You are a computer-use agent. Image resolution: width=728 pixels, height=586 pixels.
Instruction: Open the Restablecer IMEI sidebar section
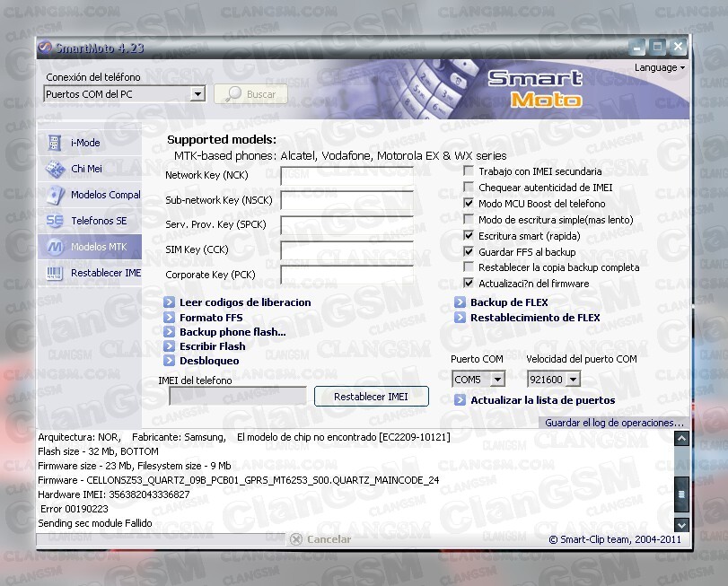pos(90,273)
